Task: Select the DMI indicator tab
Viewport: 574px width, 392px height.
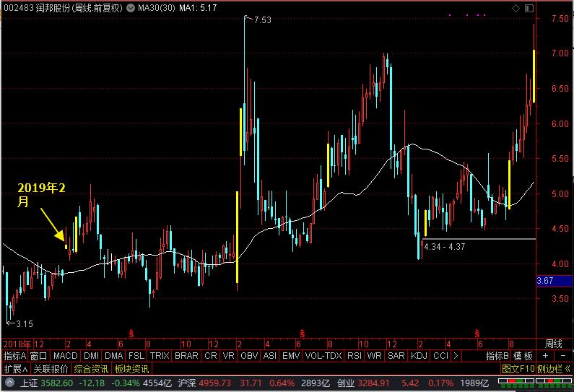Action: point(91,356)
